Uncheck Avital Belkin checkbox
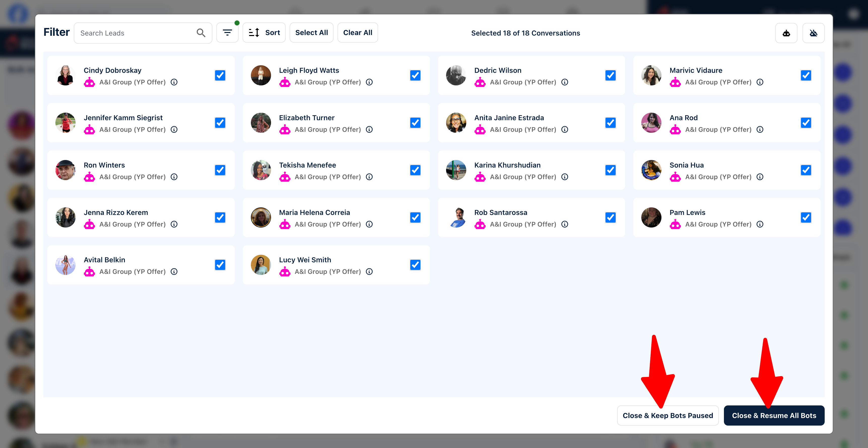The image size is (868, 448). (220, 265)
